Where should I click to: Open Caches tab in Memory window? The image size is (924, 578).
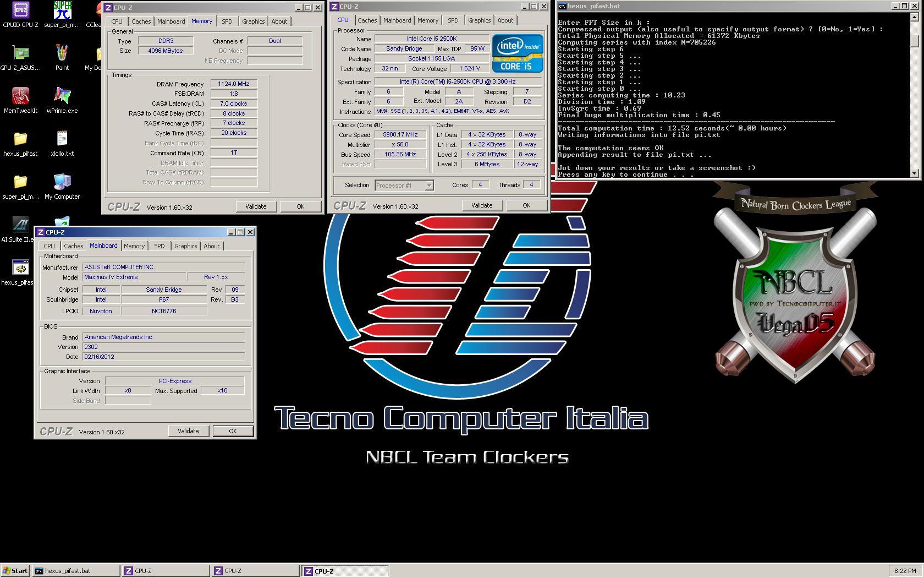tap(141, 21)
